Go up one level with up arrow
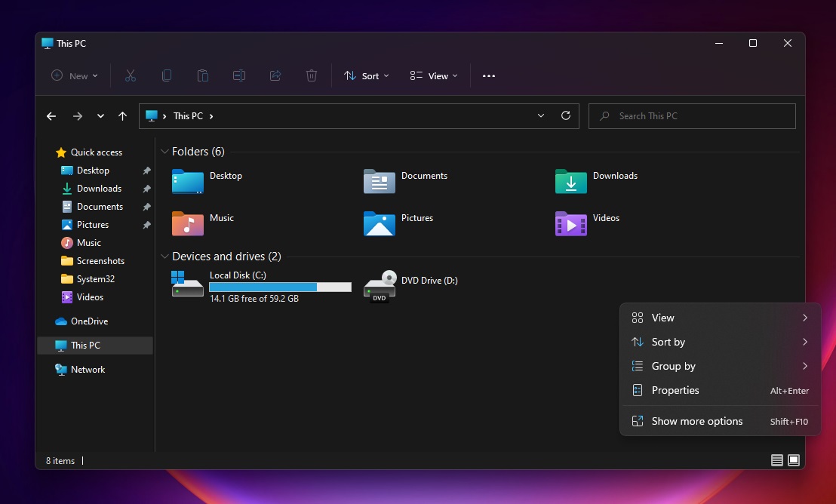 click(x=123, y=116)
